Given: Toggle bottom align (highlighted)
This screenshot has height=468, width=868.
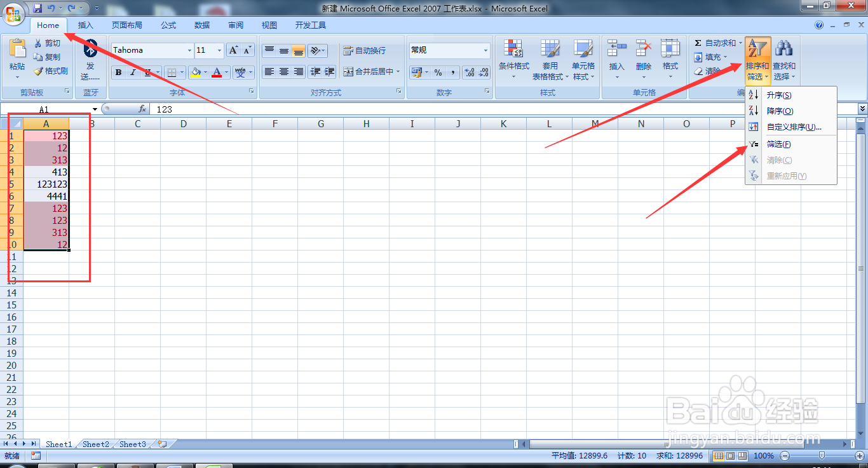Looking at the screenshot, I should click(299, 51).
